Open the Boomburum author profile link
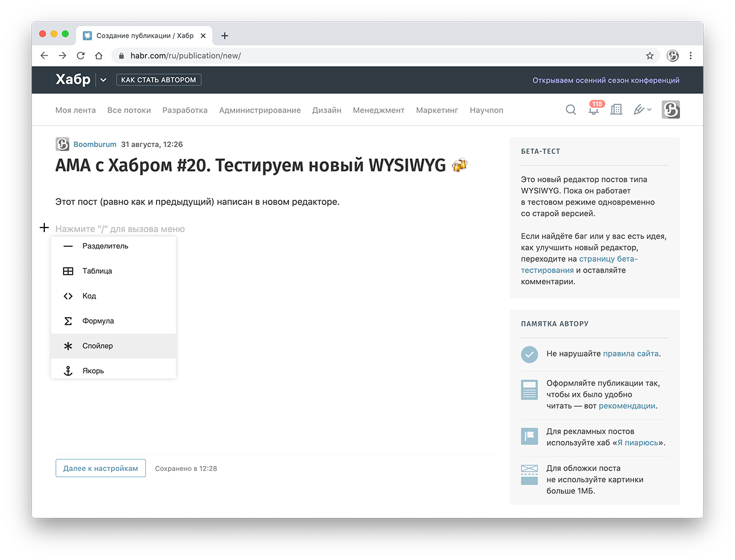 pos(95,145)
